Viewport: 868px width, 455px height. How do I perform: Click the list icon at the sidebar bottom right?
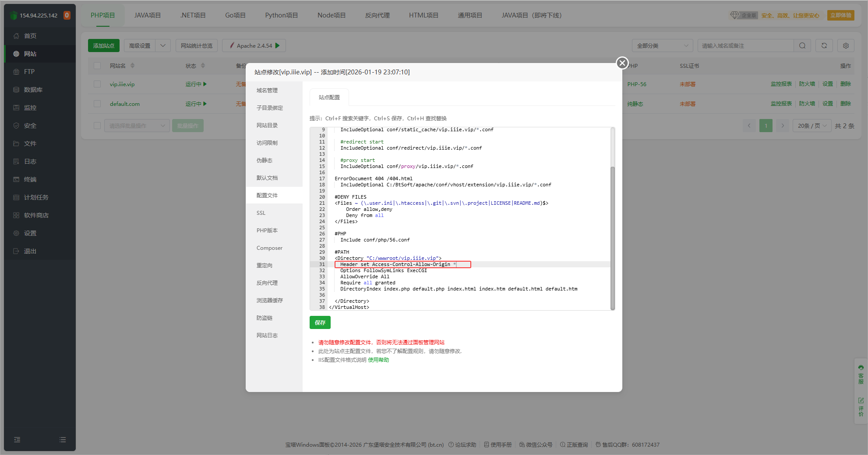click(x=63, y=440)
